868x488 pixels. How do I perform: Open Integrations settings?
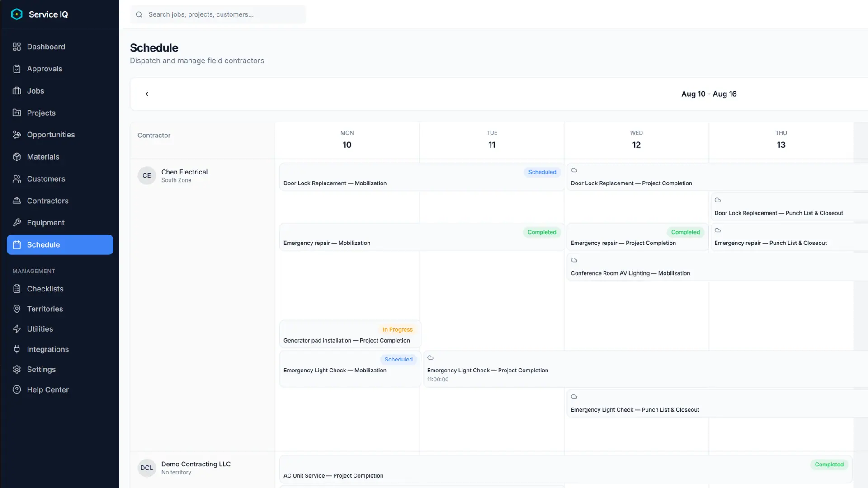(60, 349)
